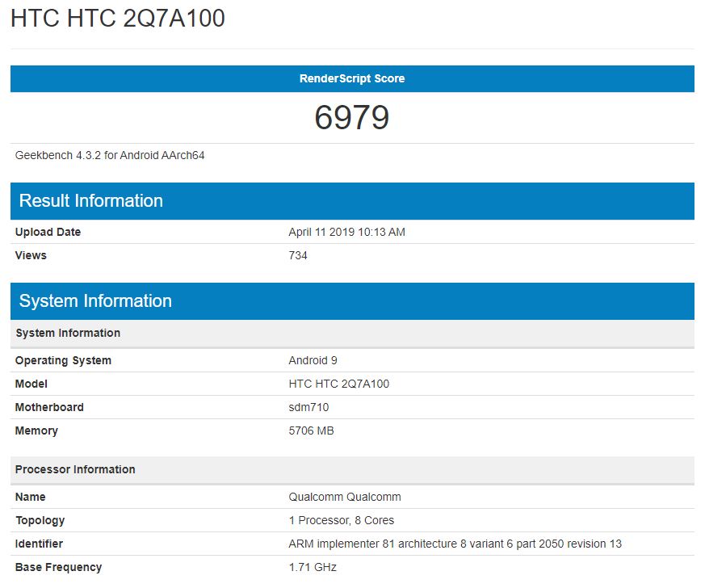Select model value "HTC HTC 2Q7A100" in table
The height and width of the screenshot is (588, 705).
339,384
